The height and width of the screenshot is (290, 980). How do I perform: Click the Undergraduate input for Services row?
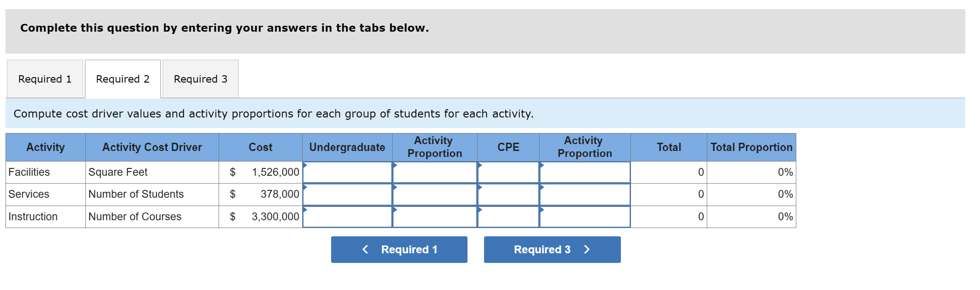click(347, 194)
